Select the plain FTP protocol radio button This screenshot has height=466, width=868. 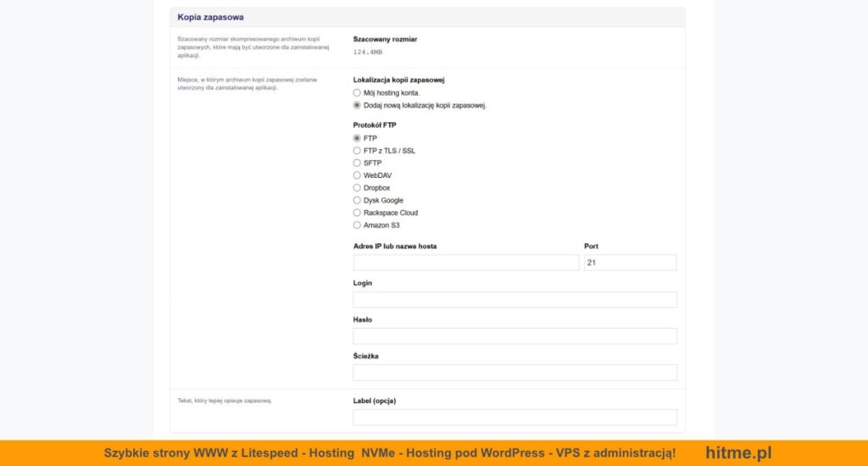click(357, 138)
